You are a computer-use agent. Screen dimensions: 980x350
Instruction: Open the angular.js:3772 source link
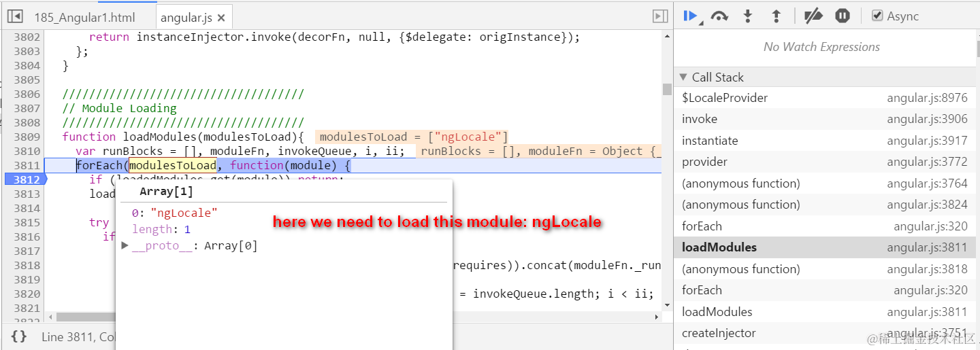click(x=927, y=162)
